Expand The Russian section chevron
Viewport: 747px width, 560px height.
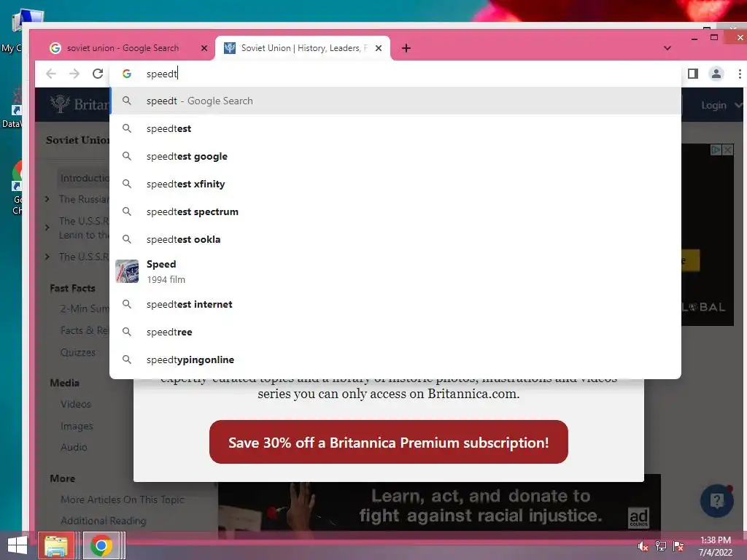(x=47, y=199)
